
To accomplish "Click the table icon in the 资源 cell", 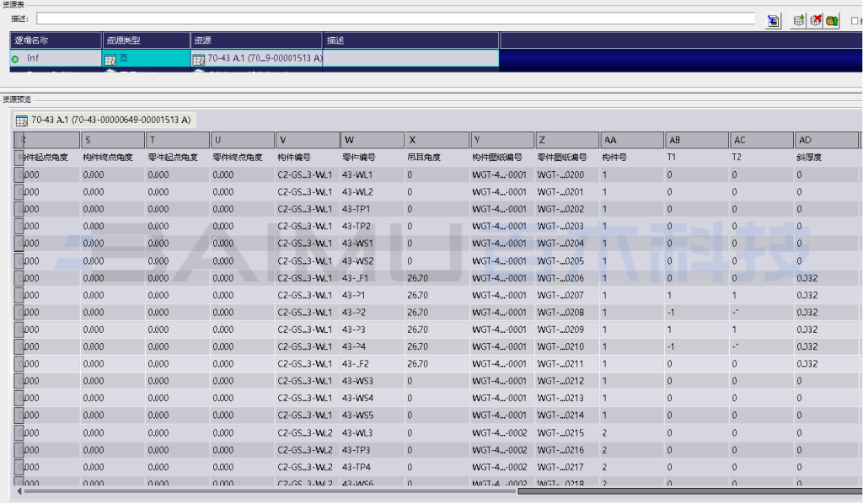I will pos(199,59).
